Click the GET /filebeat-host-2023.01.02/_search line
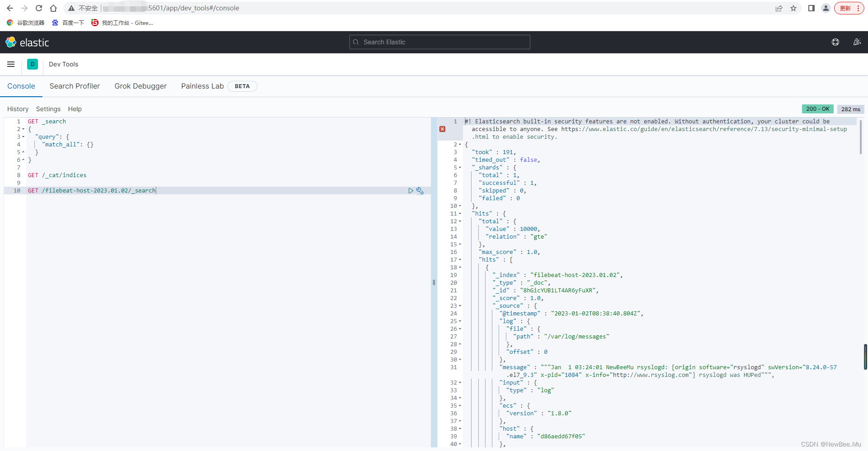 point(92,191)
